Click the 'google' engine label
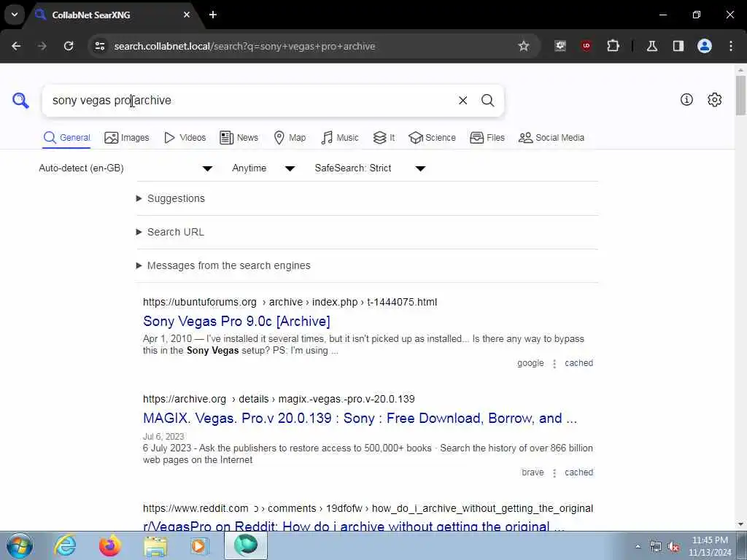This screenshot has width=747, height=560. click(x=530, y=363)
